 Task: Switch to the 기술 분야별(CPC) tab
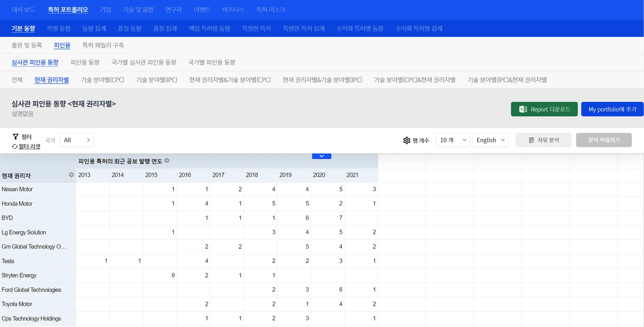(x=103, y=80)
